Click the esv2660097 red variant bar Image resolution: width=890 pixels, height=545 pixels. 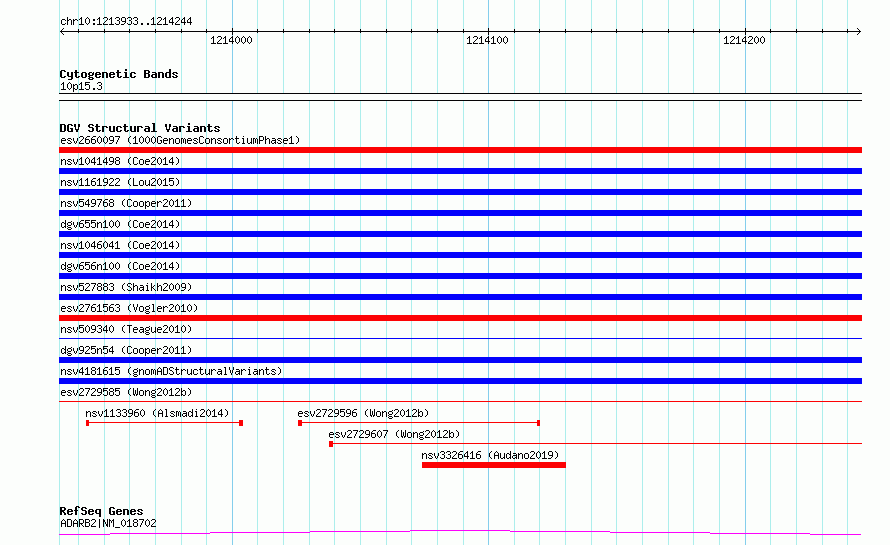[460, 150]
